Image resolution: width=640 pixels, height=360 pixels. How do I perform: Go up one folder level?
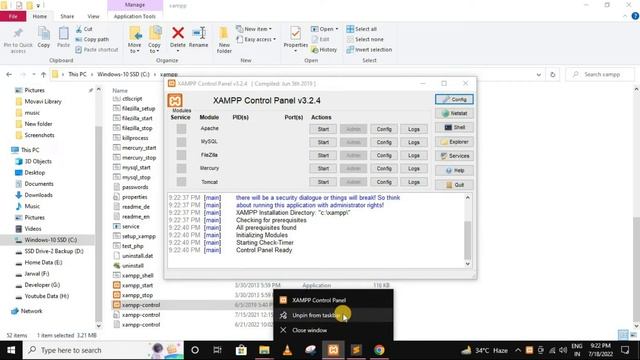[43, 74]
